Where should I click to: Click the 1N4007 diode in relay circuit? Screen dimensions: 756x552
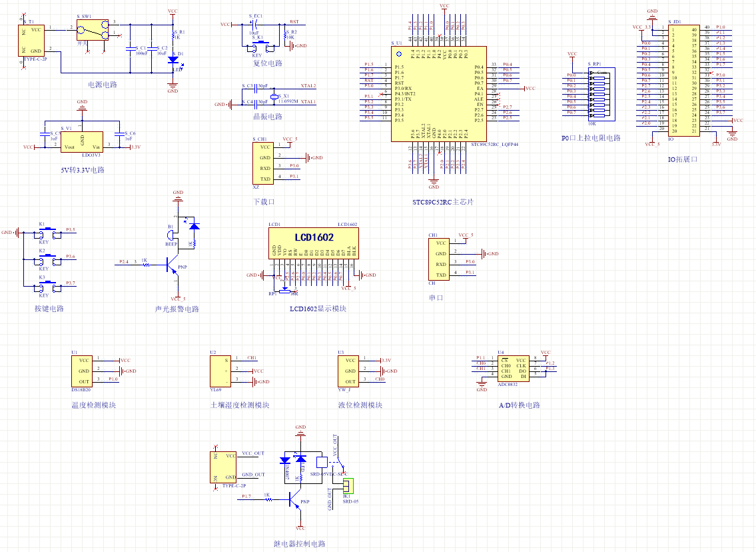point(285,460)
